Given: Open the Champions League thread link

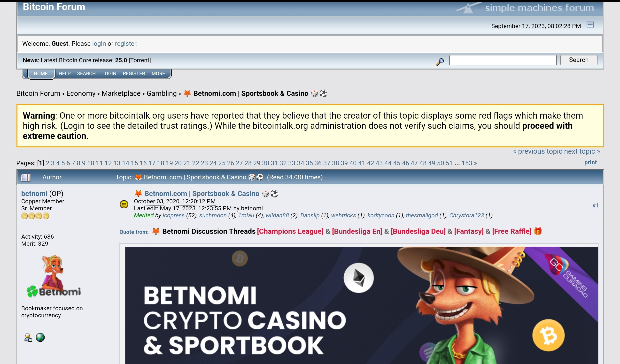Looking at the screenshot, I should click(290, 231).
